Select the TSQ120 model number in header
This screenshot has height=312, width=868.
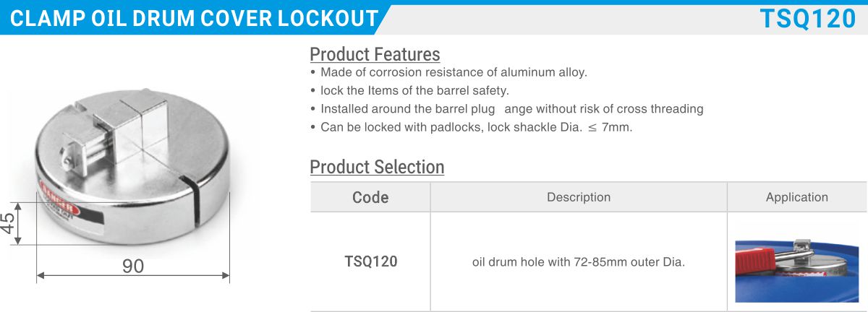click(808, 19)
